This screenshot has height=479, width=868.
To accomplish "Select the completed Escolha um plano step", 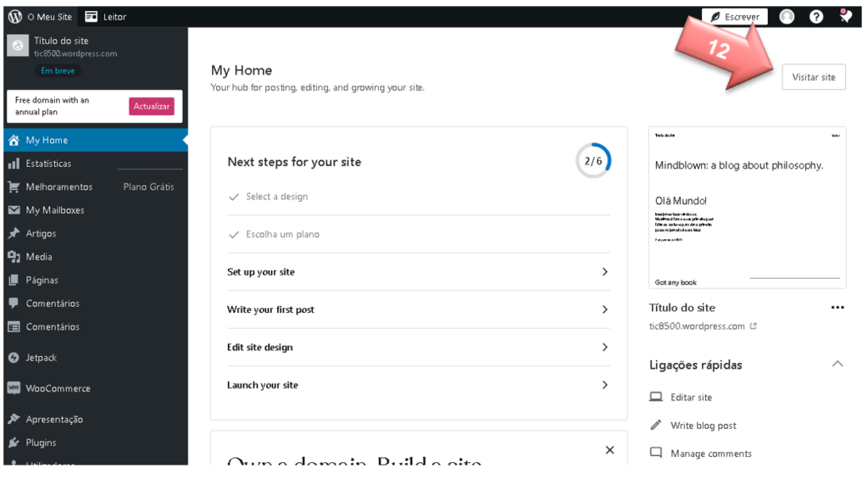I will pos(282,234).
